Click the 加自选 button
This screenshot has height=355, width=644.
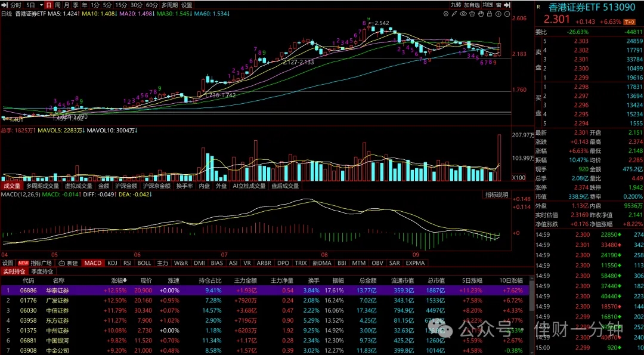point(472,5)
